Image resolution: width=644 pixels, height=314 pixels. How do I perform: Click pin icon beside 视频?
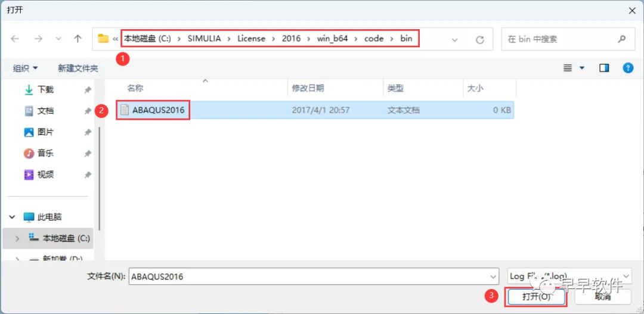point(88,175)
